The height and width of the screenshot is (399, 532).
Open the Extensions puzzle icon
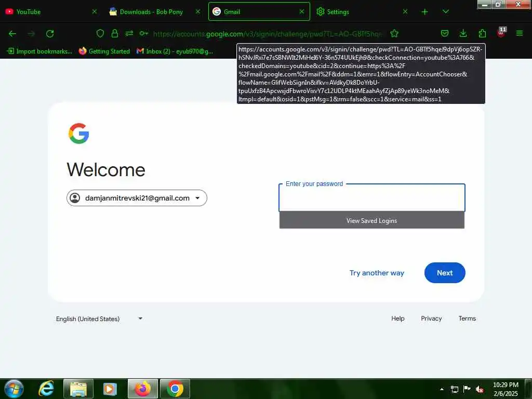(x=482, y=33)
